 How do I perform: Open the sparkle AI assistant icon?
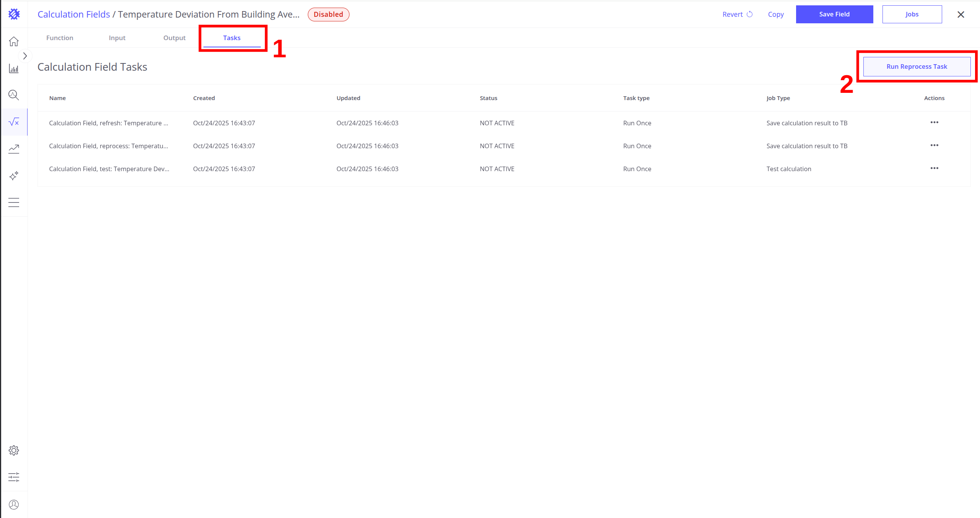pyautogui.click(x=14, y=176)
